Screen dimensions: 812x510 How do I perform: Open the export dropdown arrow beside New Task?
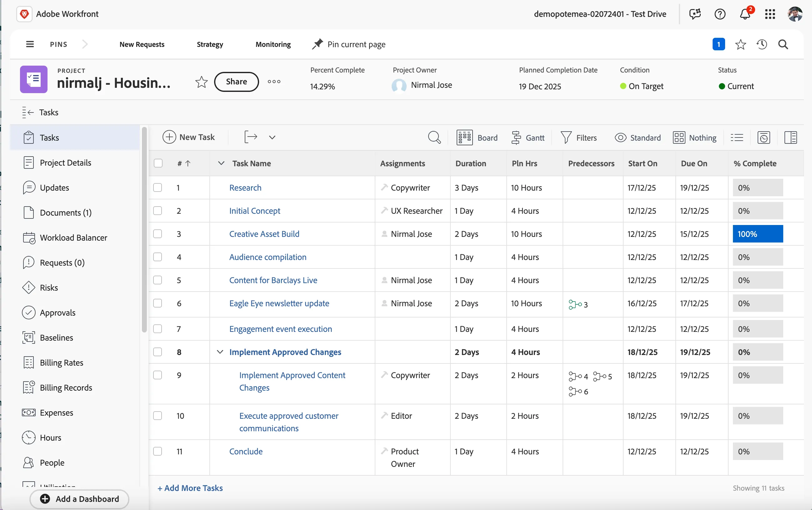coord(272,137)
